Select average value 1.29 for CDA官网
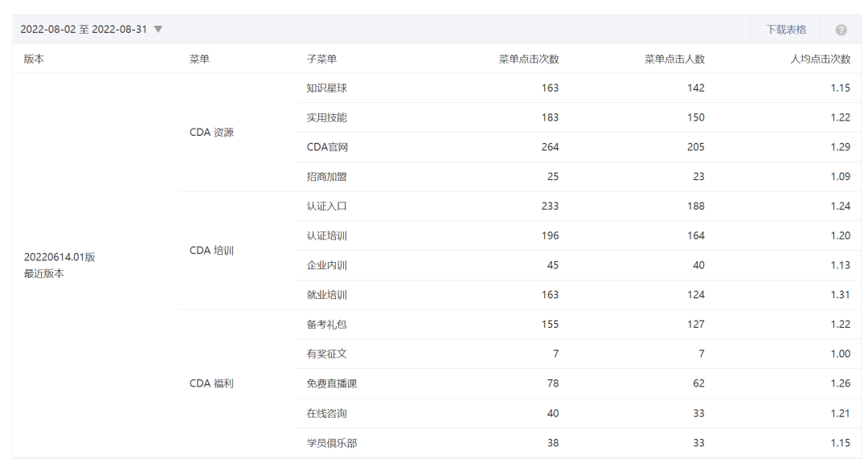The height and width of the screenshot is (467, 868). 841,147
